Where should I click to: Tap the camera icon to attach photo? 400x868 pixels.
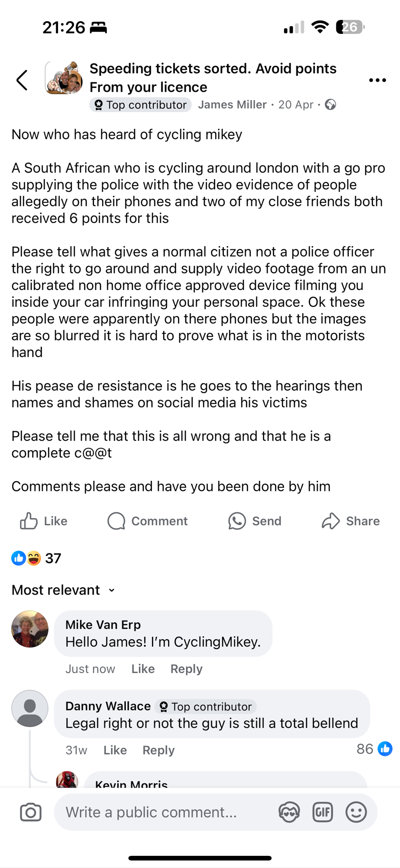tap(31, 812)
